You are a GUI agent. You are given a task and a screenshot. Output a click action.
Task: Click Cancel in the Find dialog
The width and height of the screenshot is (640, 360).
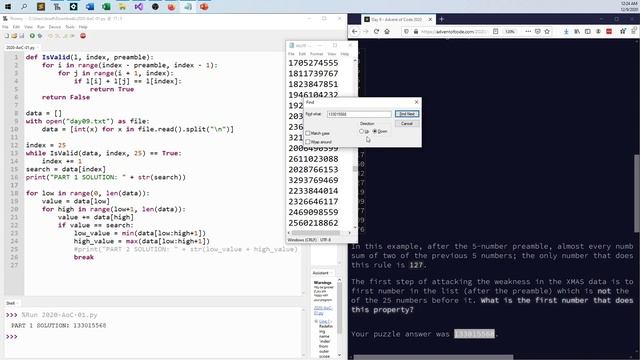[x=407, y=123]
